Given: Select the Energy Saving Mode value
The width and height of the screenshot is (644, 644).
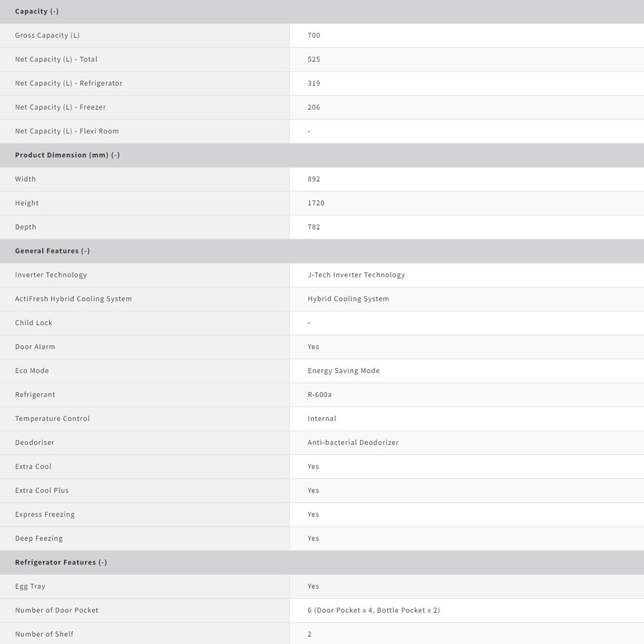Looking at the screenshot, I should [343, 371].
